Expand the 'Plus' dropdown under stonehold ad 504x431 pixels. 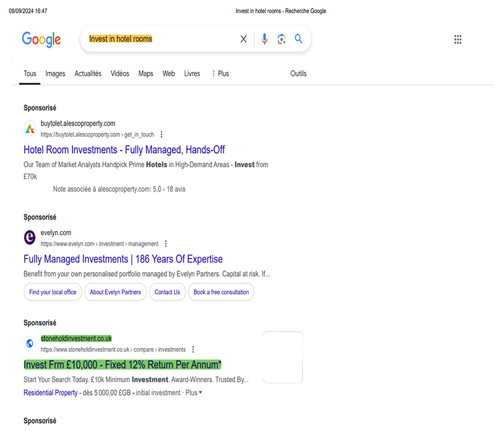[x=194, y=393]
